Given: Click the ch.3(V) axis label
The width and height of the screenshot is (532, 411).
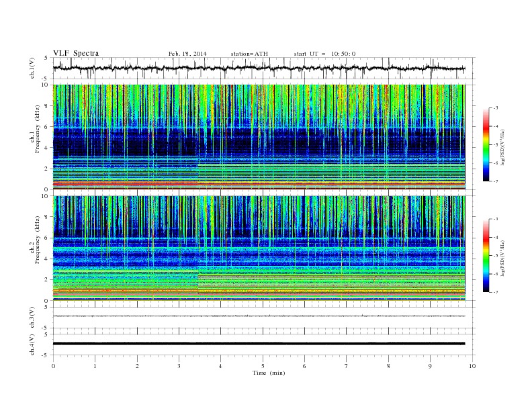Looking at the screenshot, I should [32, 318].
